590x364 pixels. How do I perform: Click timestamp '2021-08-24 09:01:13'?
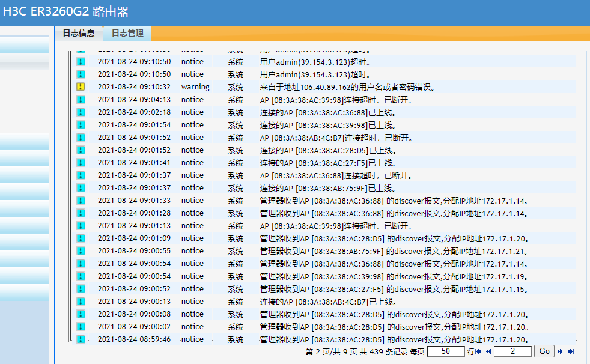click(135, 226)
